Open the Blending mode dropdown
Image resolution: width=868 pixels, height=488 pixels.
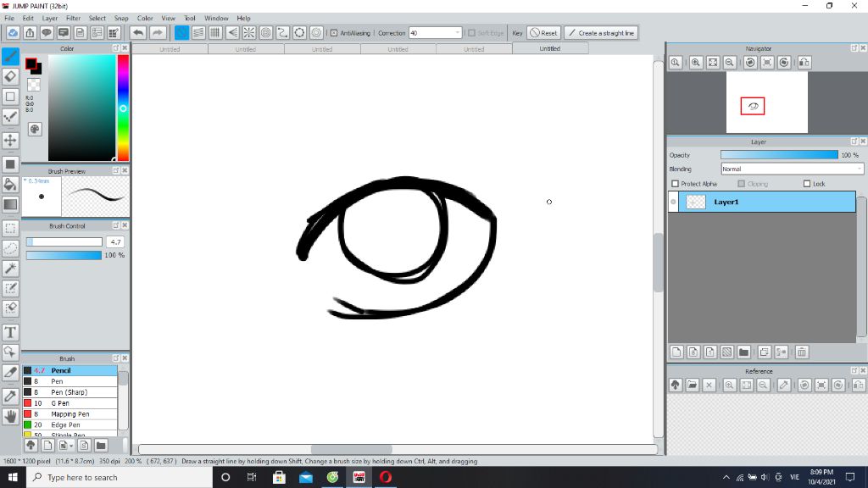[793, 169]
